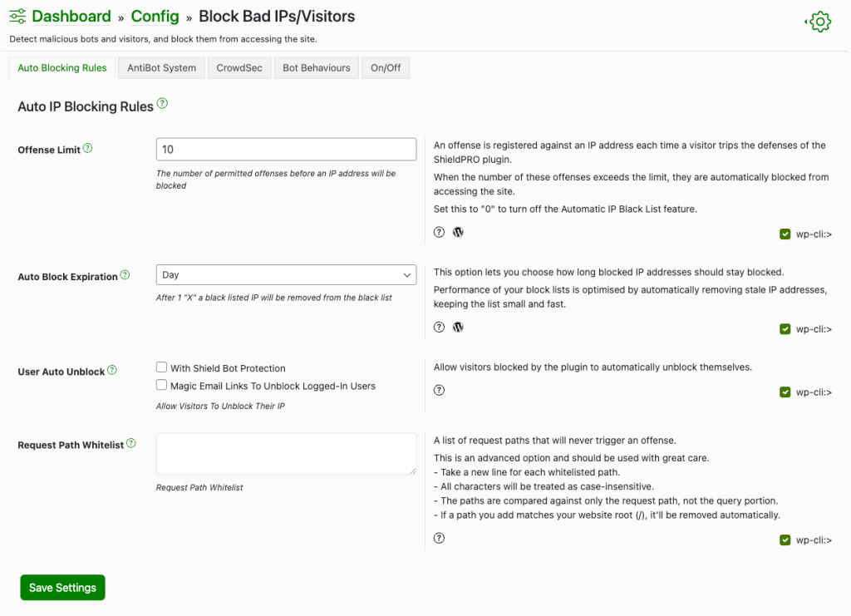851x616 pixels.
Task: Click the sliders icon beside Dashboard
Action: 17,17
